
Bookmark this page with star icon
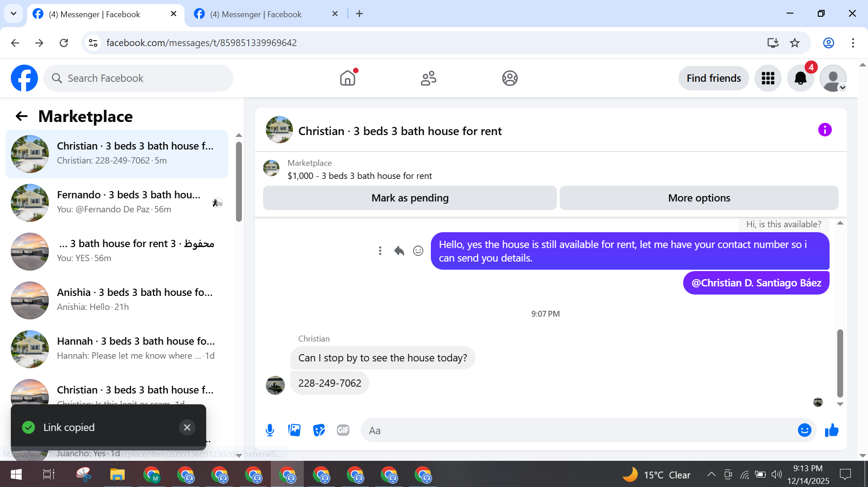[x=794, y=42]
